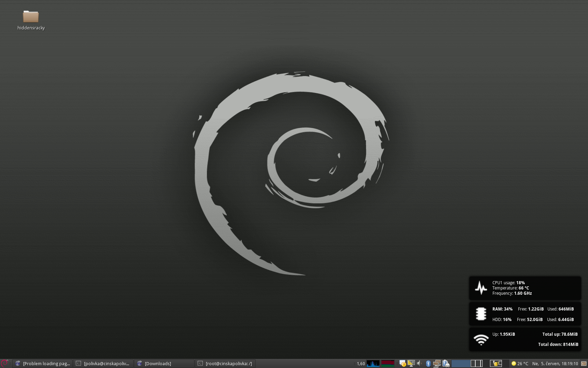Viewport: 588px width, 368px height.
Task: Click the Frequency 1.60 GHz reading
Action: [512, 293]
